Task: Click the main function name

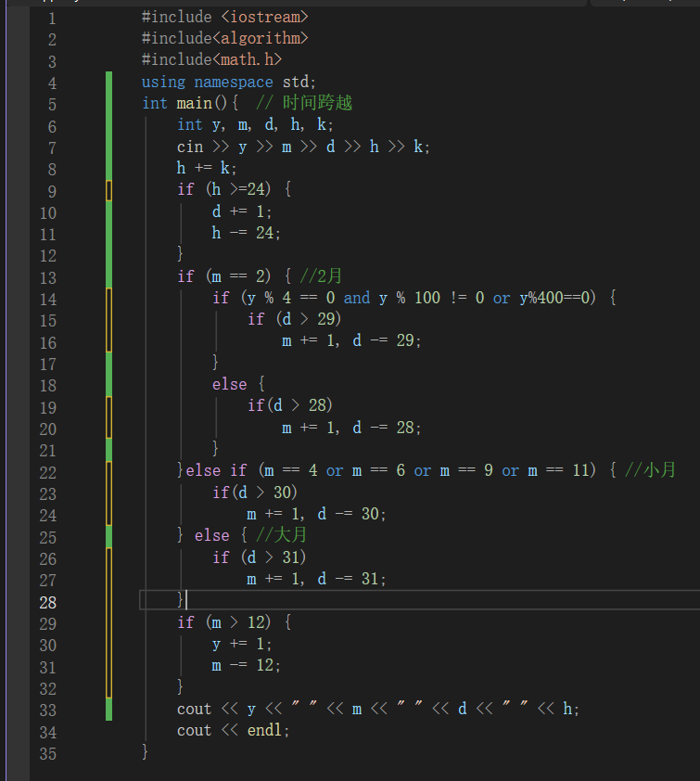Action: (x=195, y=103)
